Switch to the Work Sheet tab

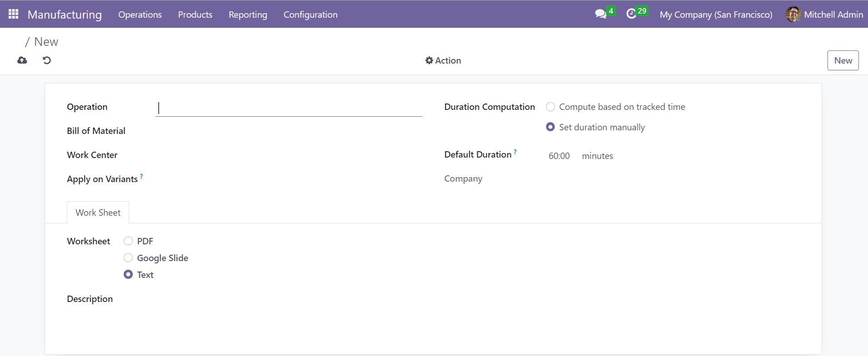[x=98, y=213]
